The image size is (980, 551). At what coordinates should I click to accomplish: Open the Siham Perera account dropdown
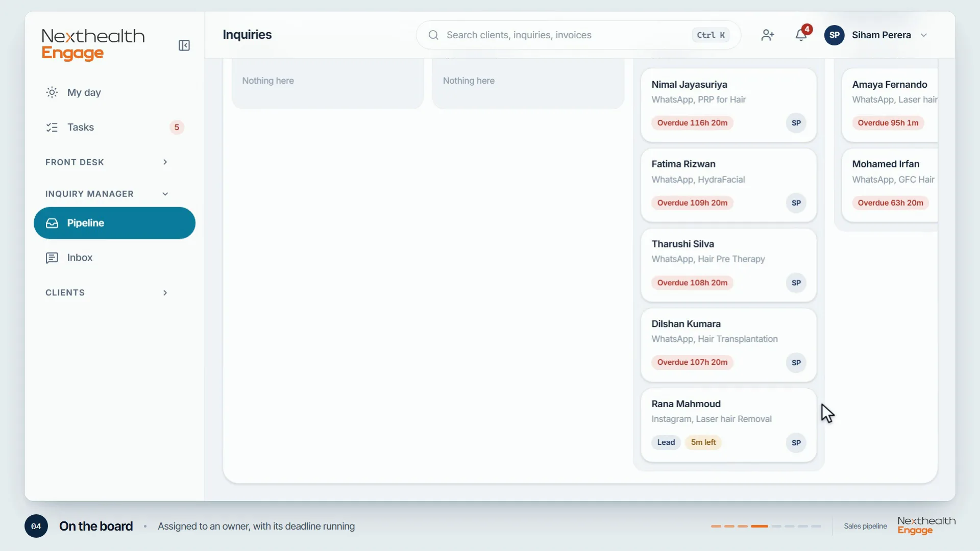(876, 35)
